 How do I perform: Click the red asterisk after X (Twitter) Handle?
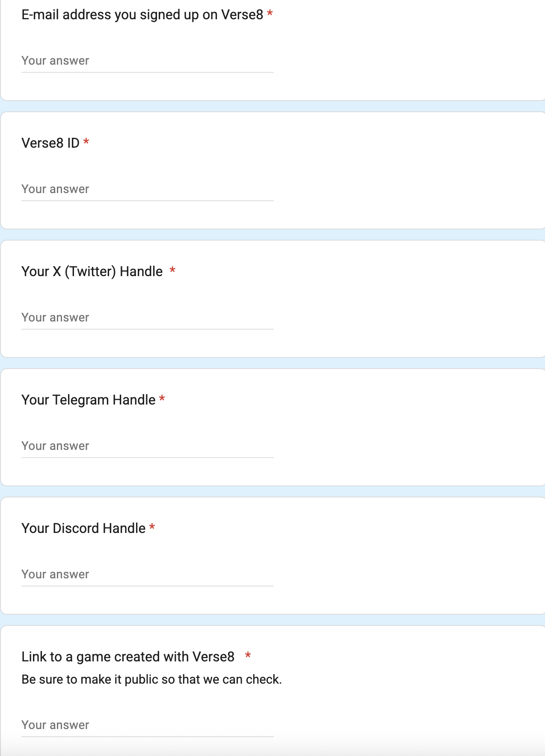pos(172,270)
